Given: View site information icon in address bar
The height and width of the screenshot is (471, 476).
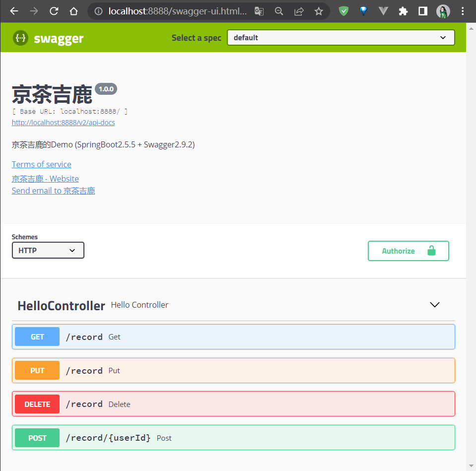Looking at the screenshot, I should point(98,11).
